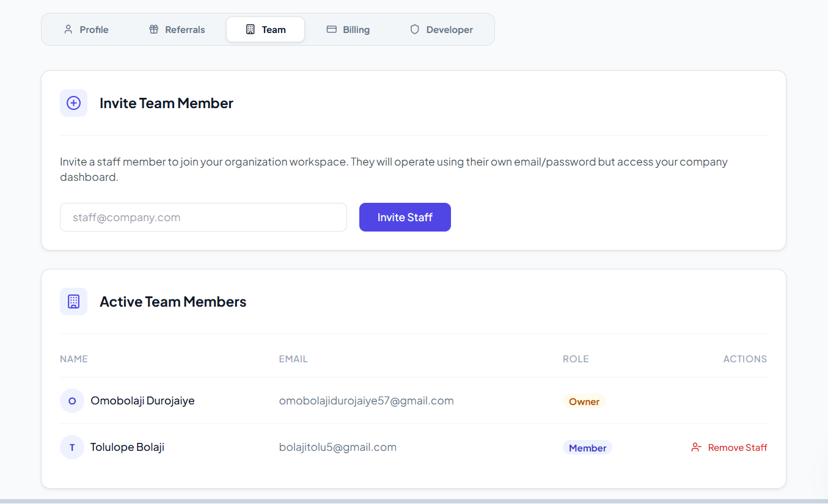Click the email bolajitolu5@gmail.com
The height and width of the screenshot is (504, 828).
[338, 447]
